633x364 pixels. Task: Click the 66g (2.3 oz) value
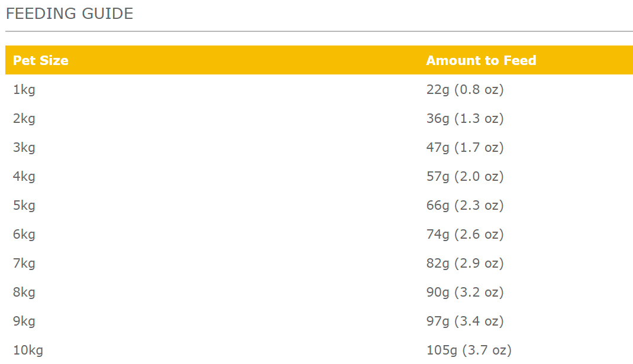(x=464, y=206)
